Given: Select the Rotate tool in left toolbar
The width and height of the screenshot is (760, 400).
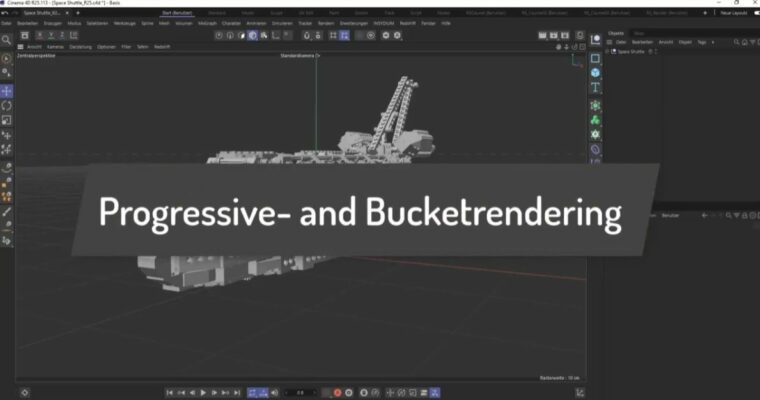Looking at the screenshot, I should (6, 106).
